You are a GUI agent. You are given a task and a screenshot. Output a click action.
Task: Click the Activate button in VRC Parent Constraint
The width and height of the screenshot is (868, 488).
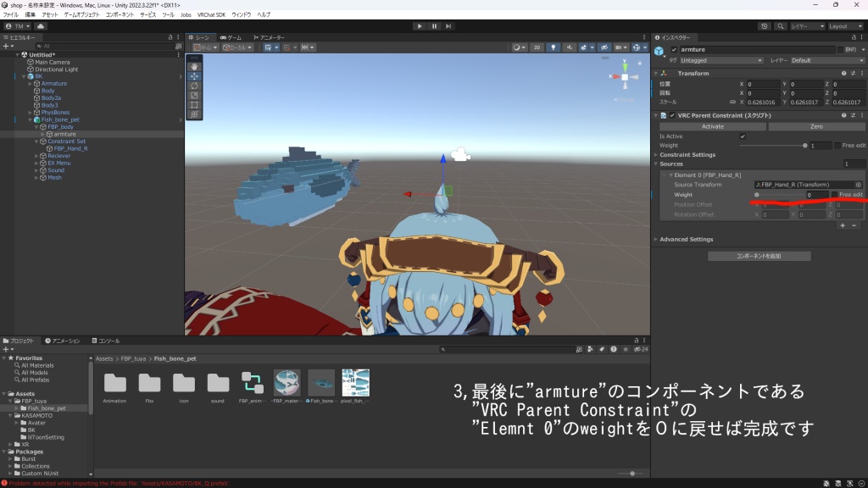coord(712,126)
